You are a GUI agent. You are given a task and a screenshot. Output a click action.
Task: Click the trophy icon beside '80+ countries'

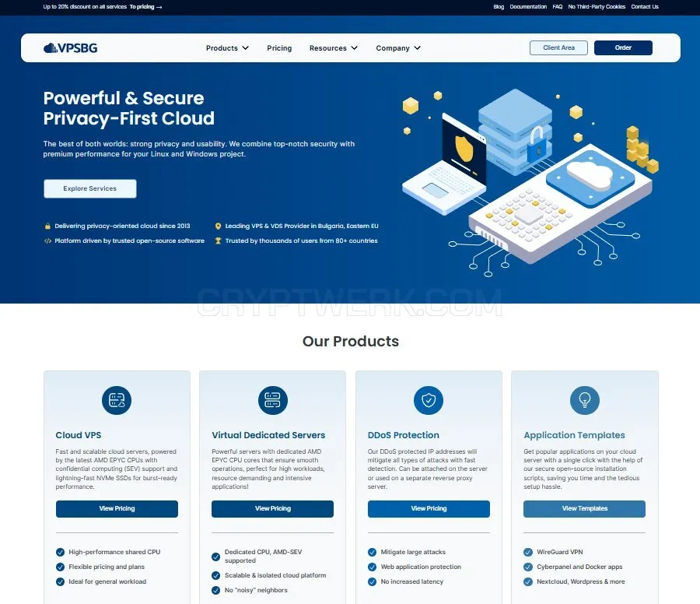218,241
